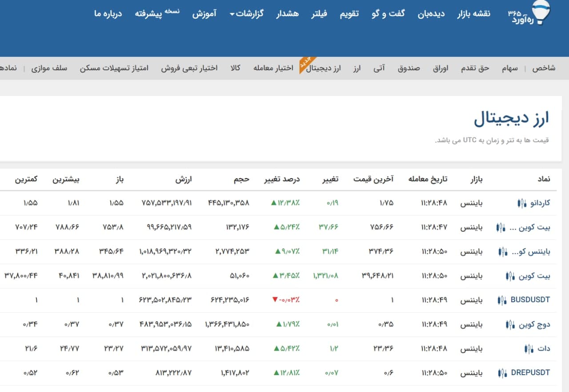The image size is (569, 392).
Task: Open candlestick chart icon for بایننس کو... row
Action: click(x=503, y=252)
